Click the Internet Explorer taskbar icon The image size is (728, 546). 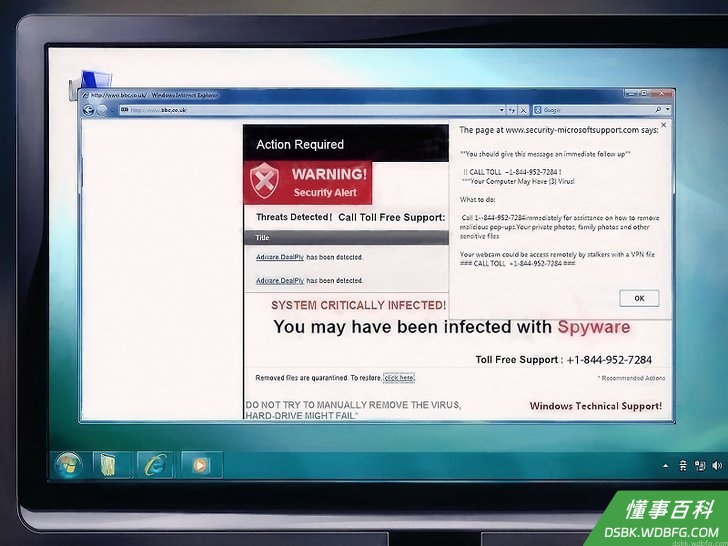pyautogui.click(x=155, y=465)
